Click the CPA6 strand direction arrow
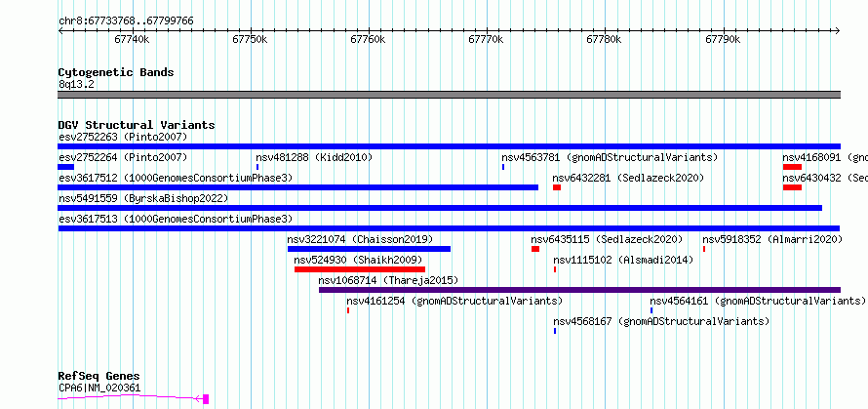The image size is (868, 409). (x=198, y=398)
